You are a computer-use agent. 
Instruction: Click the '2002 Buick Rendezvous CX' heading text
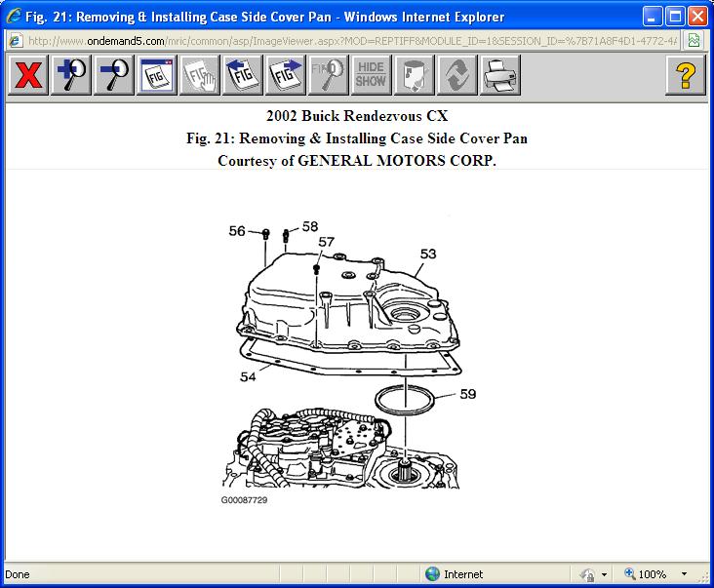click(357, 116)
